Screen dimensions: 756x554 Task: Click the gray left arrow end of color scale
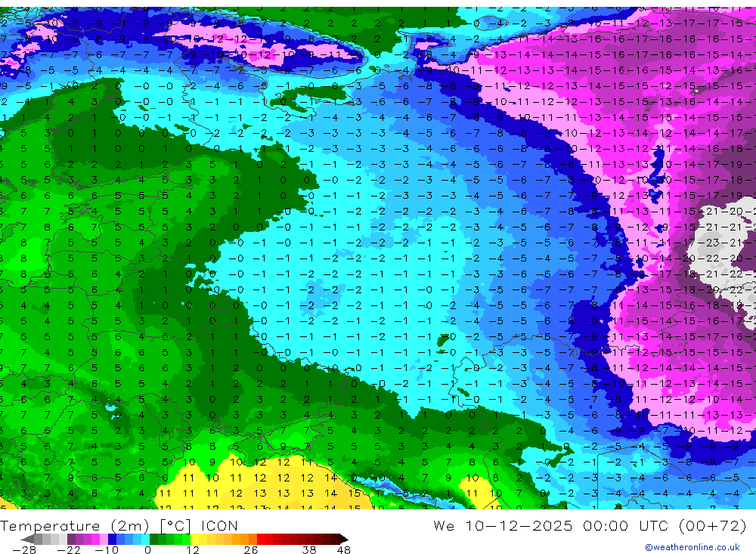coord(27,540)
